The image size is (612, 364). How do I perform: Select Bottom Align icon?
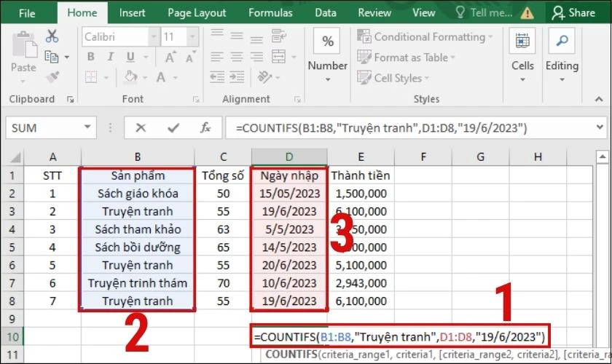click(256, 38)
